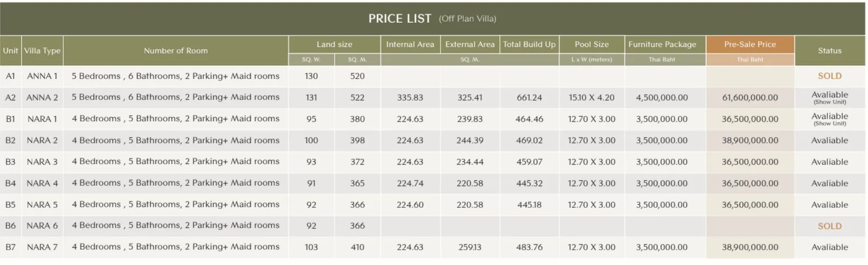Click the Pre-Sale Price column header

point(750,45)
